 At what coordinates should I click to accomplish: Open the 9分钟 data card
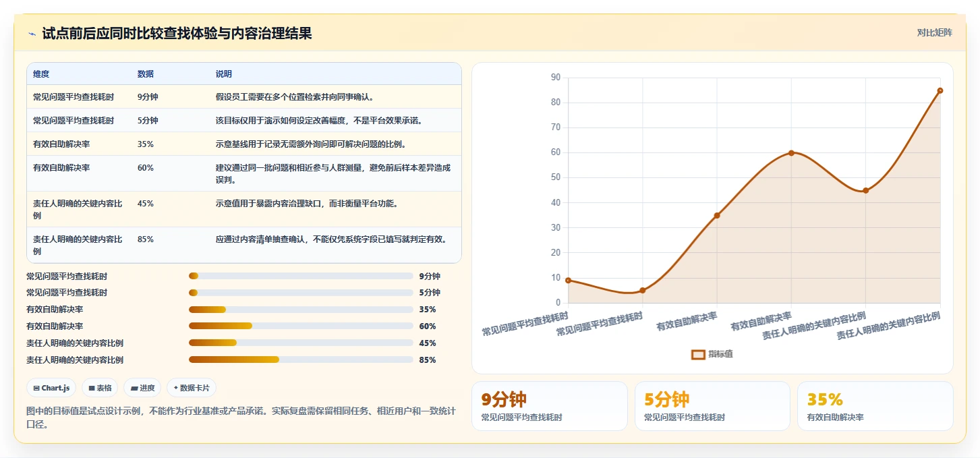point(549,406)
